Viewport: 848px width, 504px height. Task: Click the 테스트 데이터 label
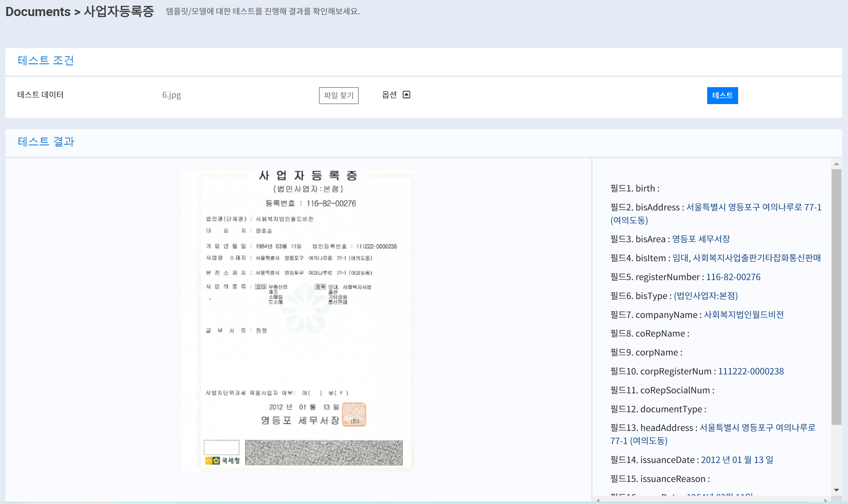(40, 95)
